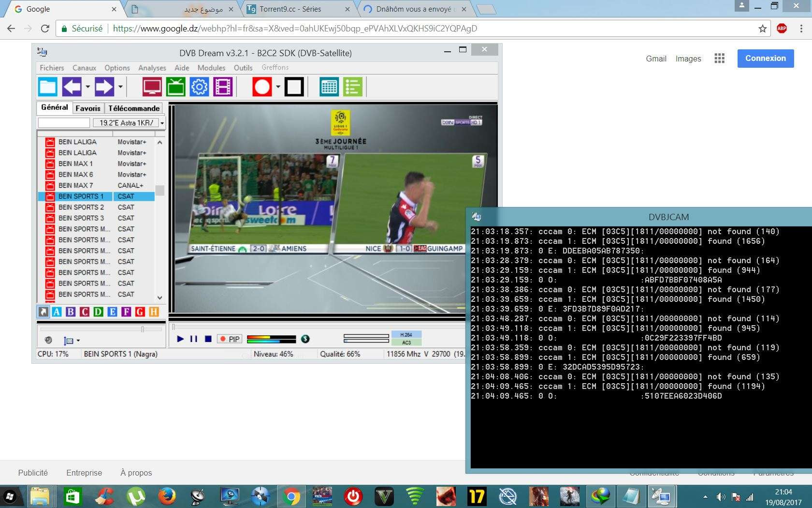Expand the previous channel arrow dropdown
The height and width of the screenshot is (508, 812).
[x=87, y=87]
